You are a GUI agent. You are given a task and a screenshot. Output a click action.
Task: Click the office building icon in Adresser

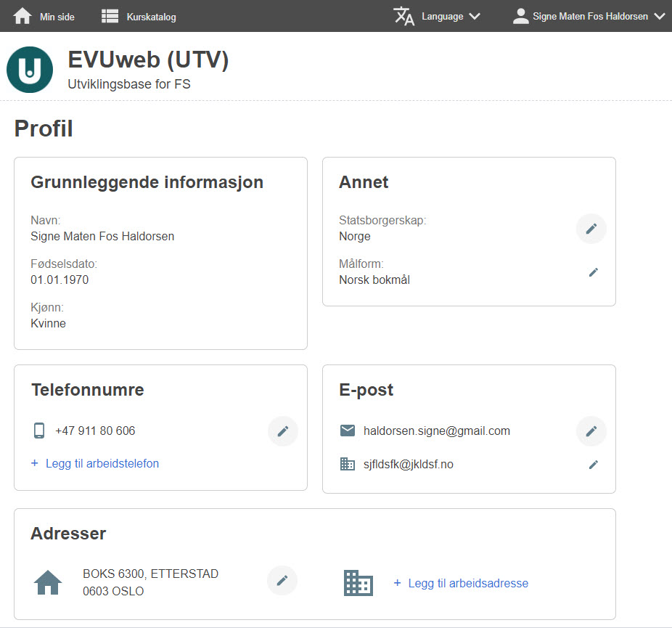click(358, 583)
